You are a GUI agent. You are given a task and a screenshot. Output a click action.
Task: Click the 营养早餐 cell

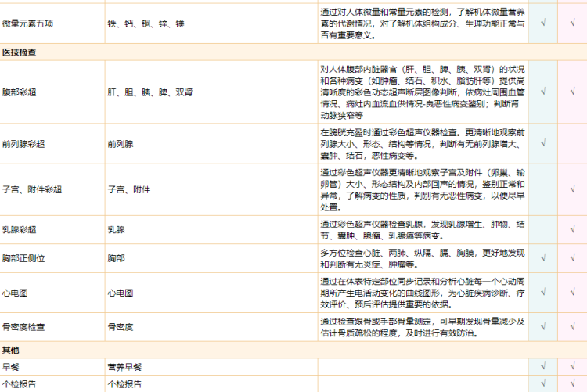124,366
